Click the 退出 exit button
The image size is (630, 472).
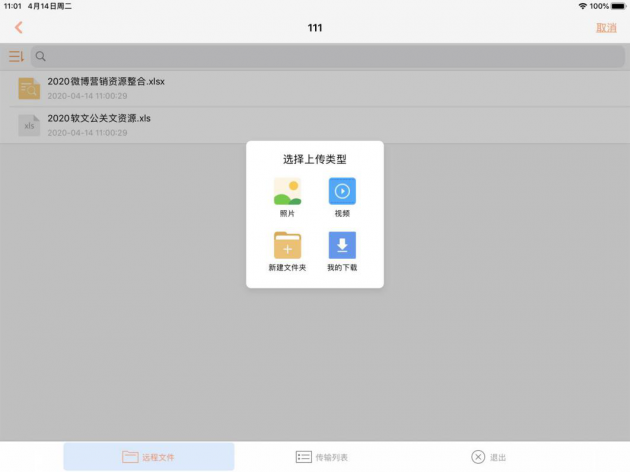(x=489, y=457)
